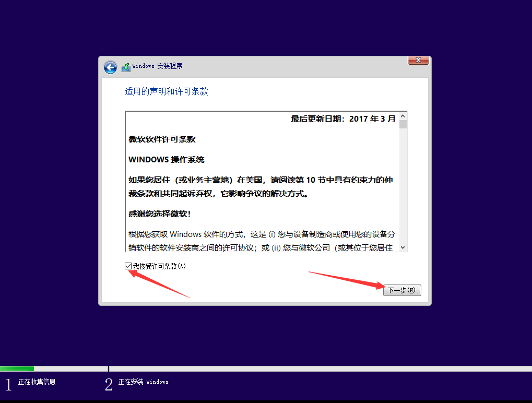Click the green progress bar segment
Viewport: 532px width, 403px height.
pyautogui.click(x=17, y=368)
